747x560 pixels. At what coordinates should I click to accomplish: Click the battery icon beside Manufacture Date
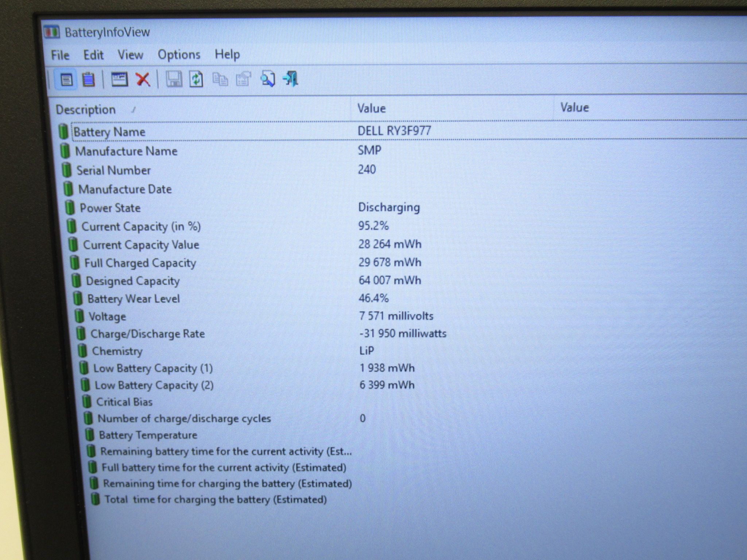pos(68,189)
